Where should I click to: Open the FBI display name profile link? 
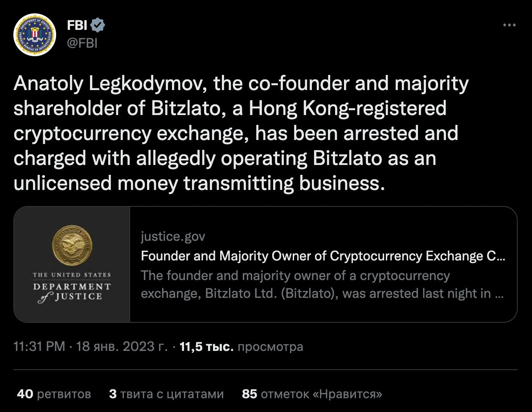[x=77, y=26]
